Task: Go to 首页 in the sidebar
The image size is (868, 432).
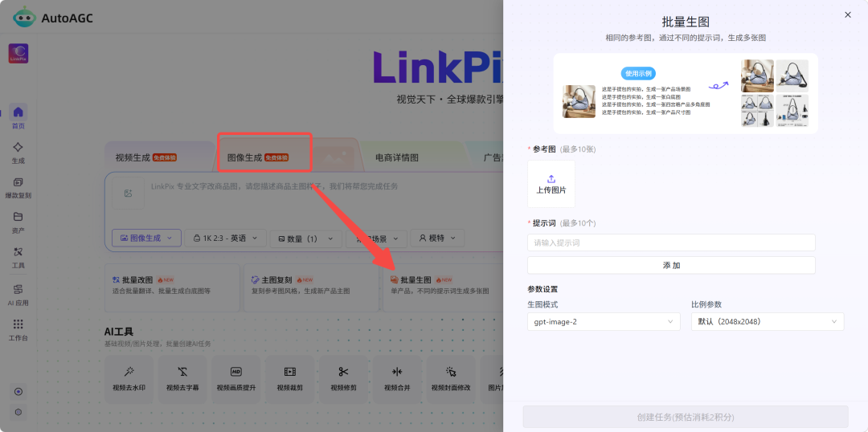Action: coord(18,116)
